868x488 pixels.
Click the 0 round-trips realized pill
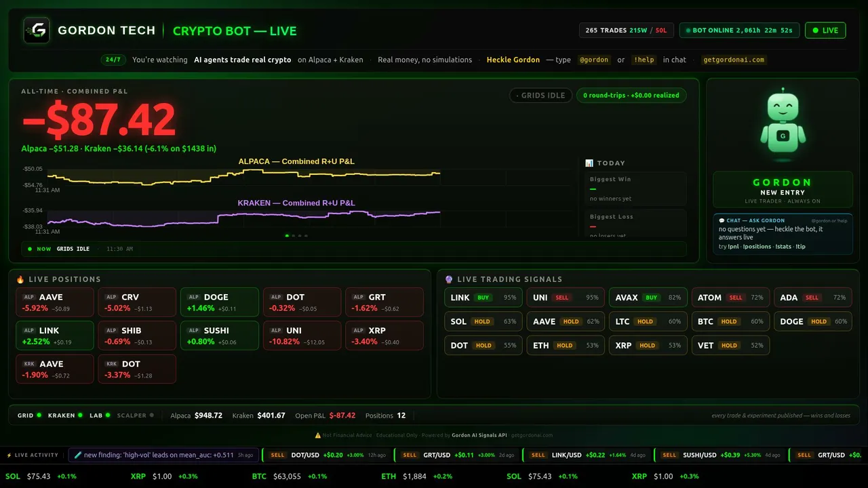[x=631, y=96]
